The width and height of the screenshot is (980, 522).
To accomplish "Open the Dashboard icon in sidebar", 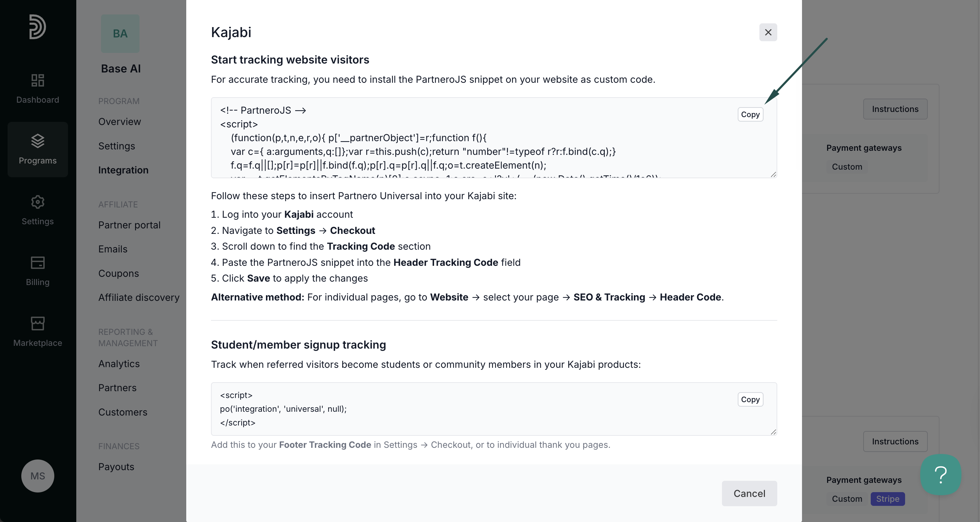I will point(37,80).
